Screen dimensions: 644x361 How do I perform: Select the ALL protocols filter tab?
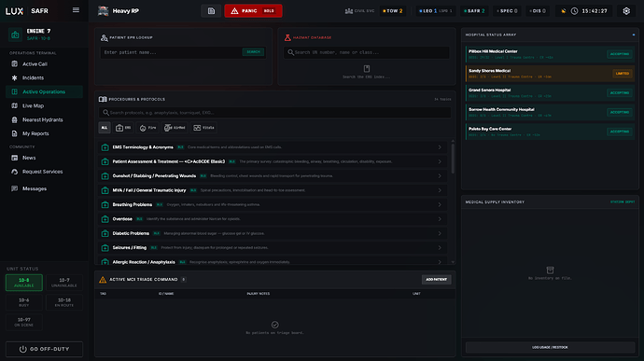(x=105, y=128)
